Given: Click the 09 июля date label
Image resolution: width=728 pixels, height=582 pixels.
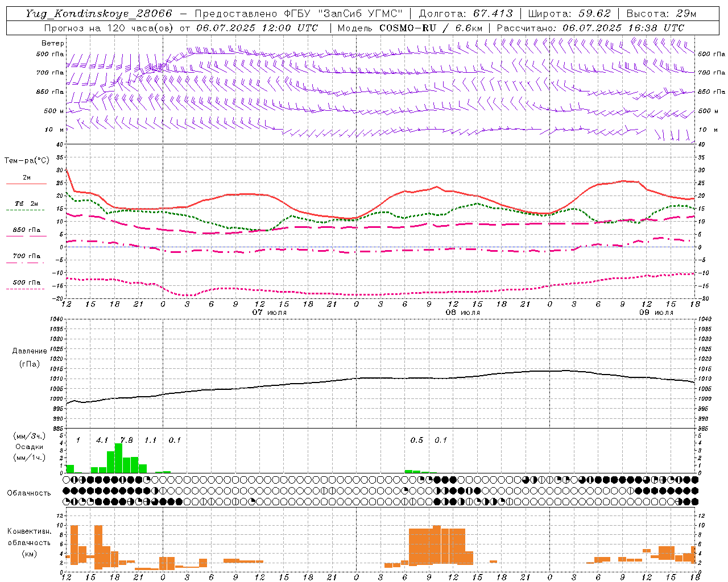Looking at the screenshot, I should coord(656,313).
